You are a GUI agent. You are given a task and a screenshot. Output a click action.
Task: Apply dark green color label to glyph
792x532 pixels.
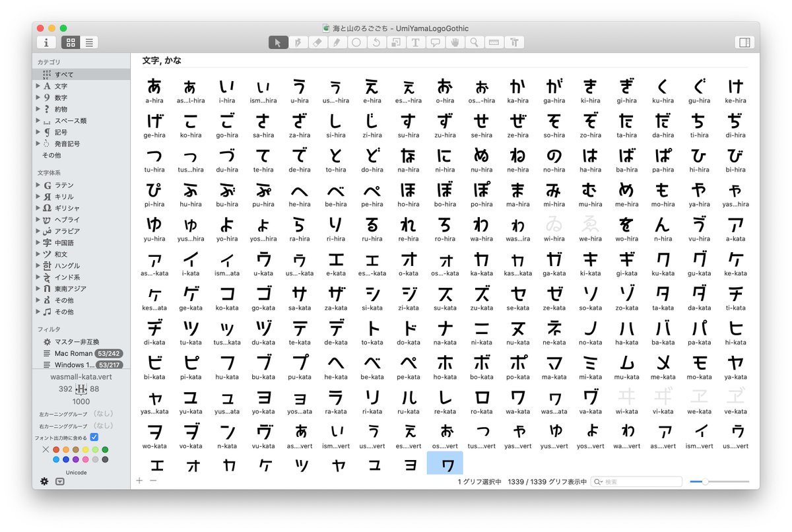point(106,449)
